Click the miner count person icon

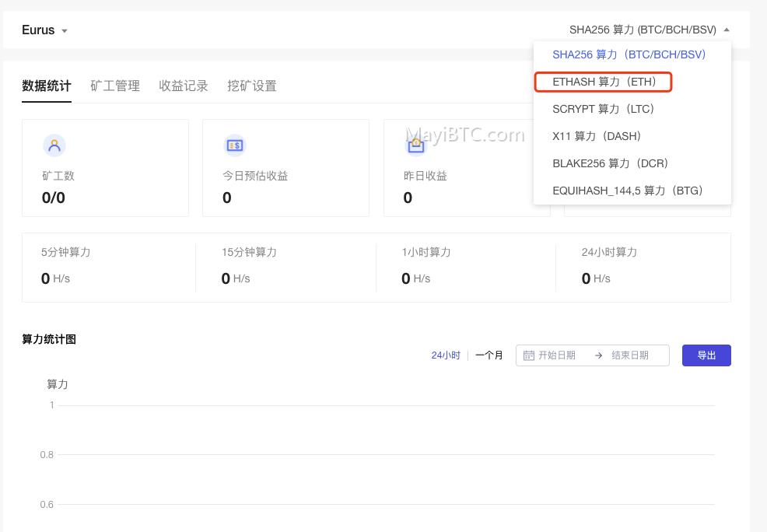point(54,145)
